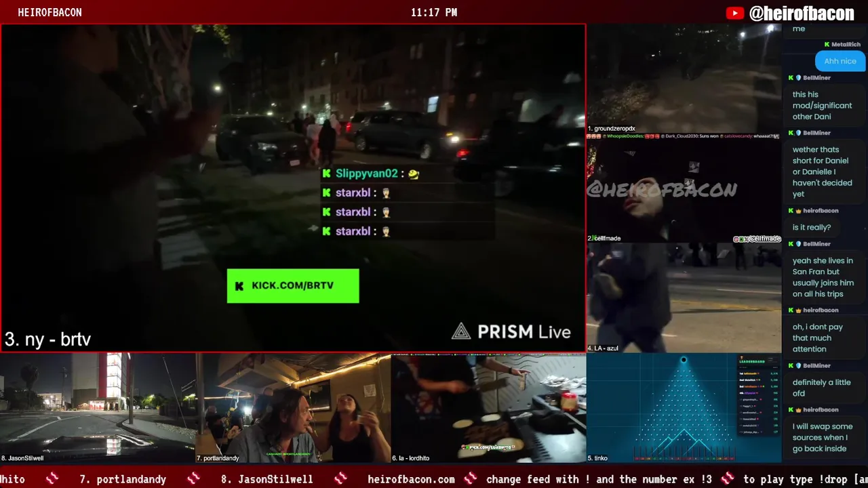This screenshot has height=488, width=868.
Task: Click '8. JasonStilwell' in the bottom ticker
Action: point(267,479)
